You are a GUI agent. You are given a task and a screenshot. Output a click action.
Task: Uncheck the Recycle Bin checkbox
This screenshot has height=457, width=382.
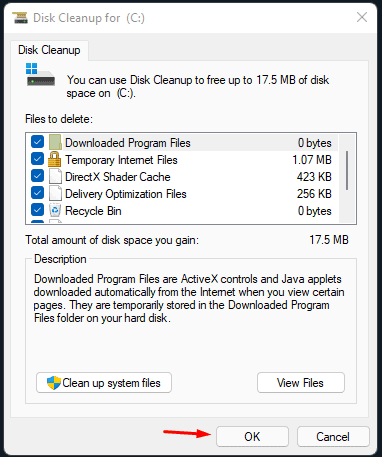click(x=37, y=210)
